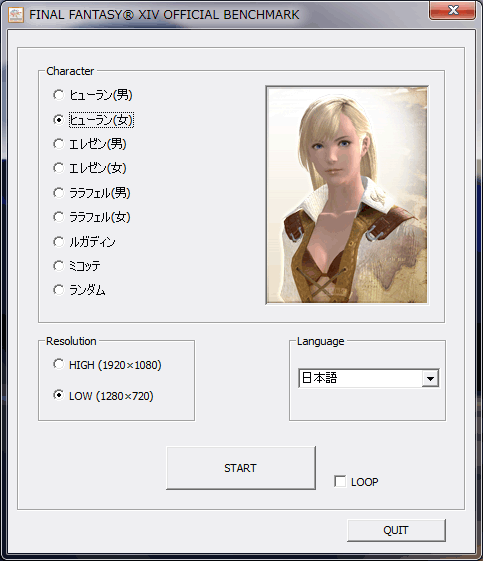Image resolution: width=483 pixels, height=561 pixels.
Task: Select the ヒューラン(女) radio button
Action: (58, 119)
